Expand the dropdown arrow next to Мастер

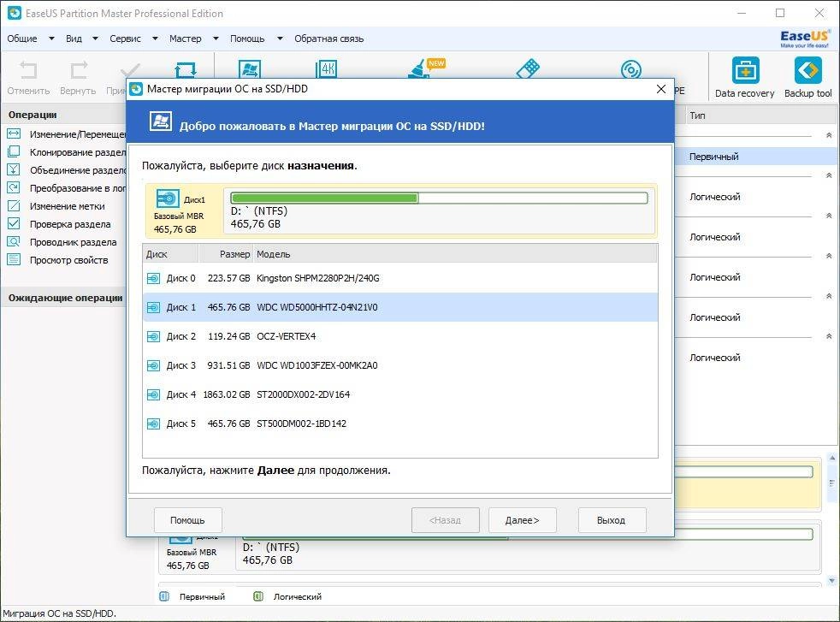pos(216,39)
